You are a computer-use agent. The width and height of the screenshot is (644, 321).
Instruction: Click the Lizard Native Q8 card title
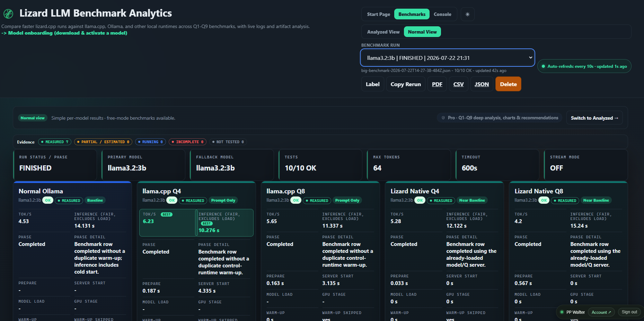pyautogui.click(x=539, y=191)
